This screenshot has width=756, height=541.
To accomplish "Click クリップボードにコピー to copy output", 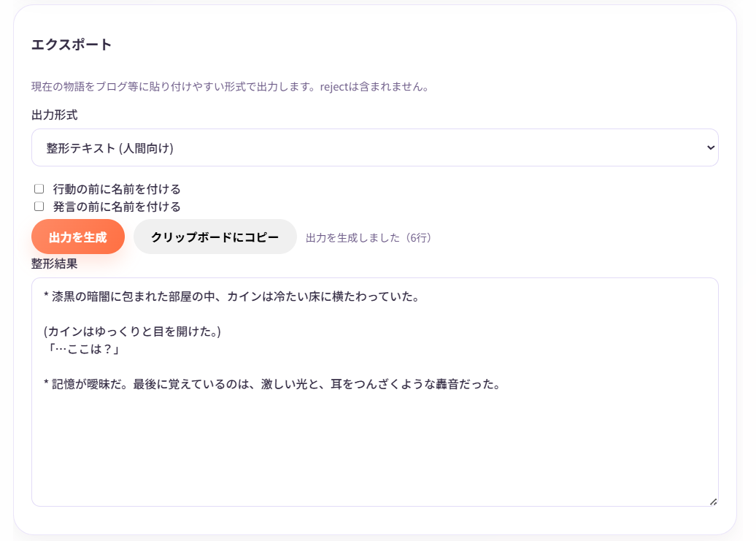I will pyautogui.click(x=215, y=236).
